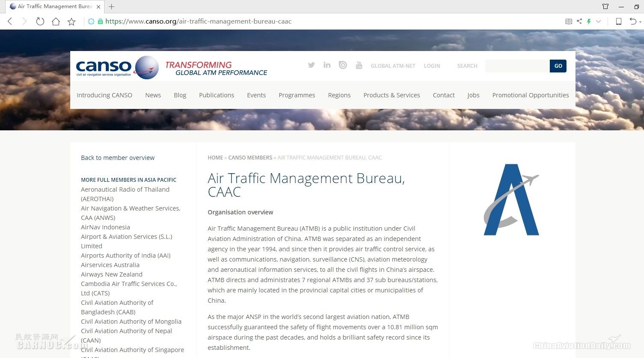Select the Air Traffic Management Bureau tab

54,6
